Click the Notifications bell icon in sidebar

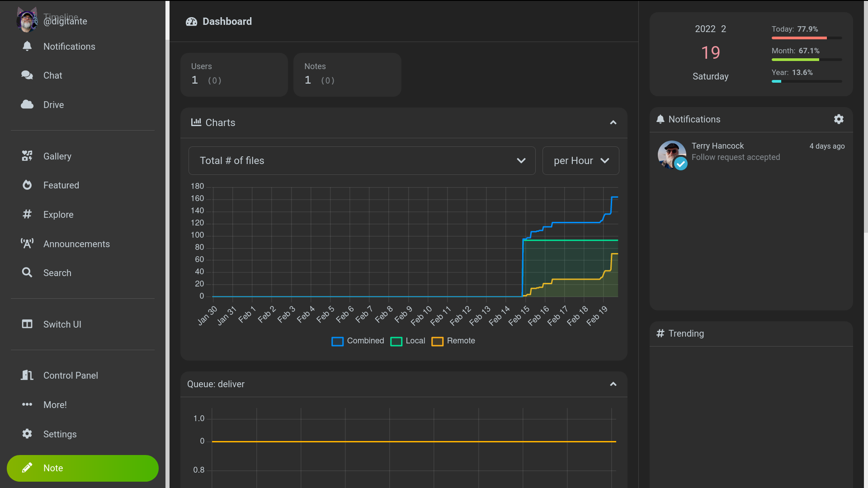27,46
